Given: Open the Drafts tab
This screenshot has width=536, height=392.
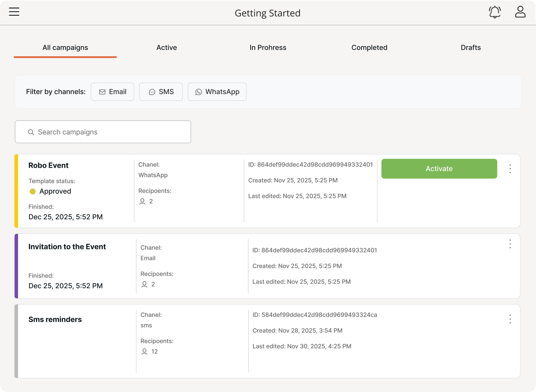Looking at the screenshot, I should pos(471,48).
